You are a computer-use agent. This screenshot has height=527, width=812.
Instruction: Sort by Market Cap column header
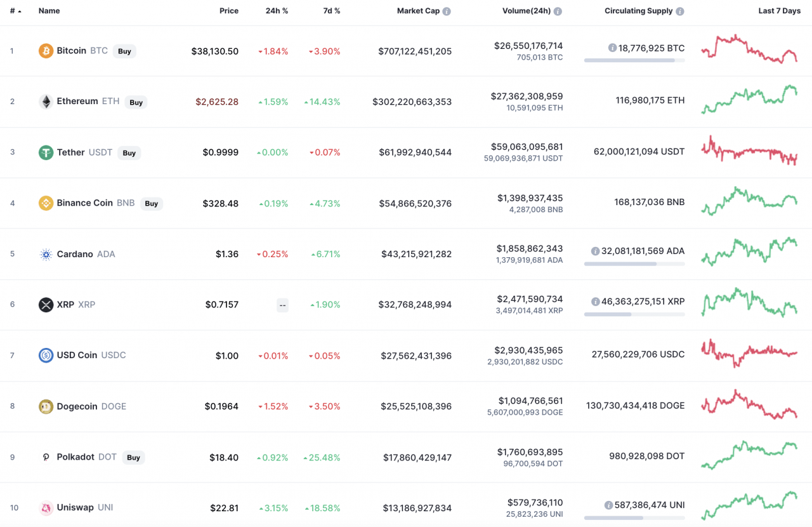[418, 11]
